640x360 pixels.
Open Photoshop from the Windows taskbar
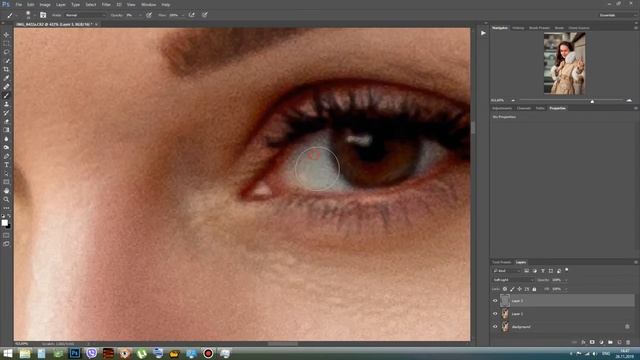(x=75, y=353)
